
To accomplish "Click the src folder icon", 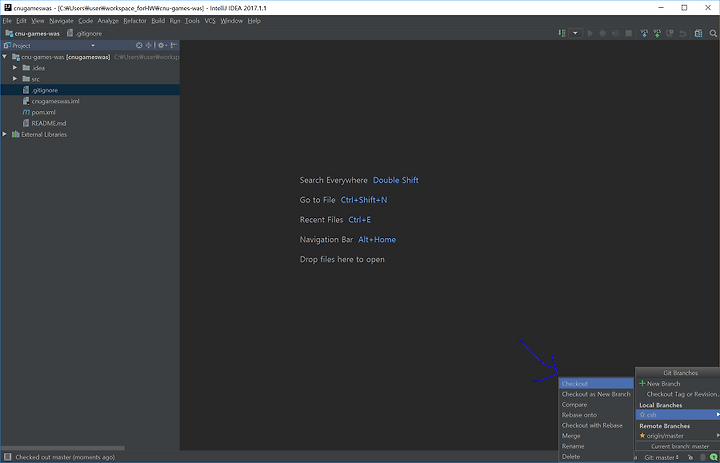I will coord(26,79).
